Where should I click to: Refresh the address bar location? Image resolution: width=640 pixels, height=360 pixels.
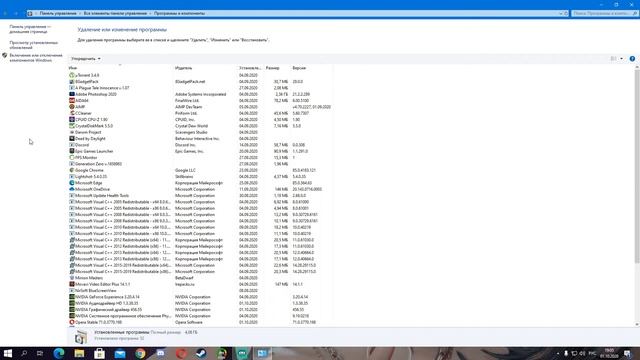pos(566,13)
